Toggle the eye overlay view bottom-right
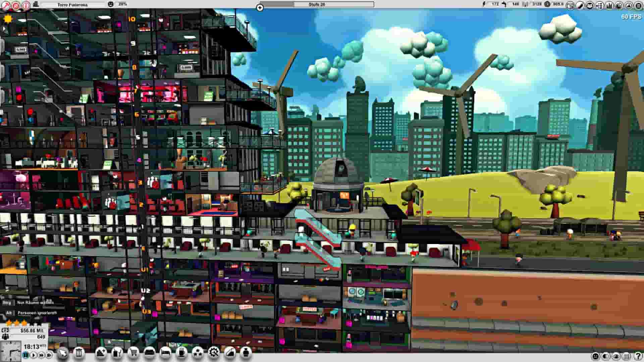Viewport: 644px width, 362px height. pyautogui.click(x=616, y=355)
